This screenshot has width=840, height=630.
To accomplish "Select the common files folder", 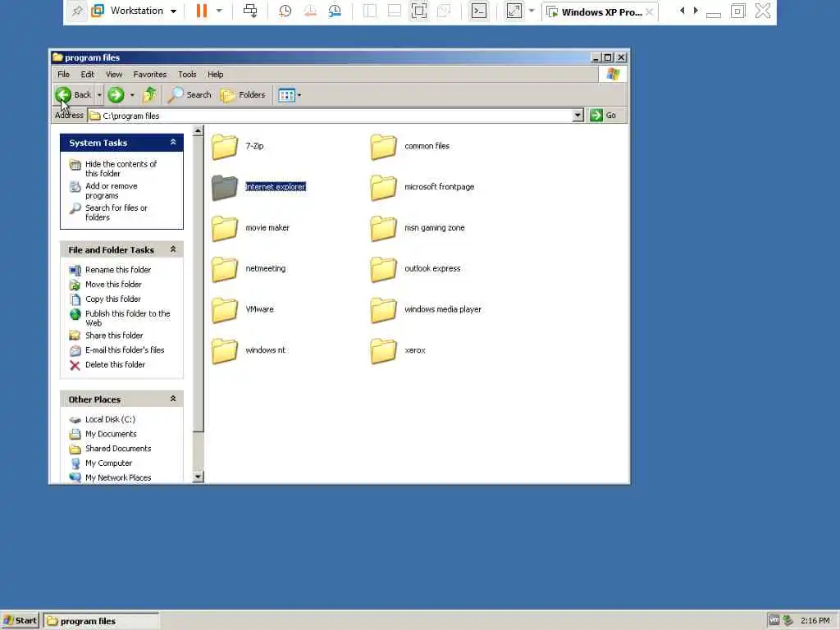I will 410,146.
